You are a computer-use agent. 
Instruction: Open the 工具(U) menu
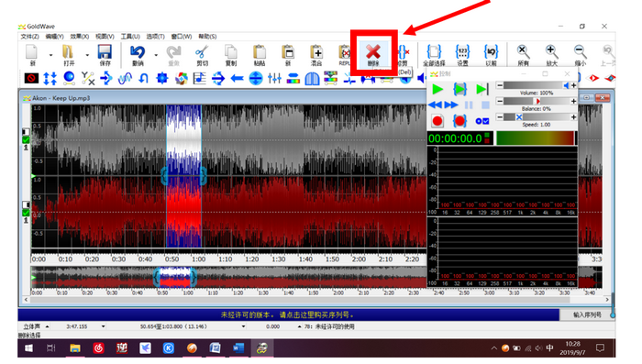pos(130,37)
